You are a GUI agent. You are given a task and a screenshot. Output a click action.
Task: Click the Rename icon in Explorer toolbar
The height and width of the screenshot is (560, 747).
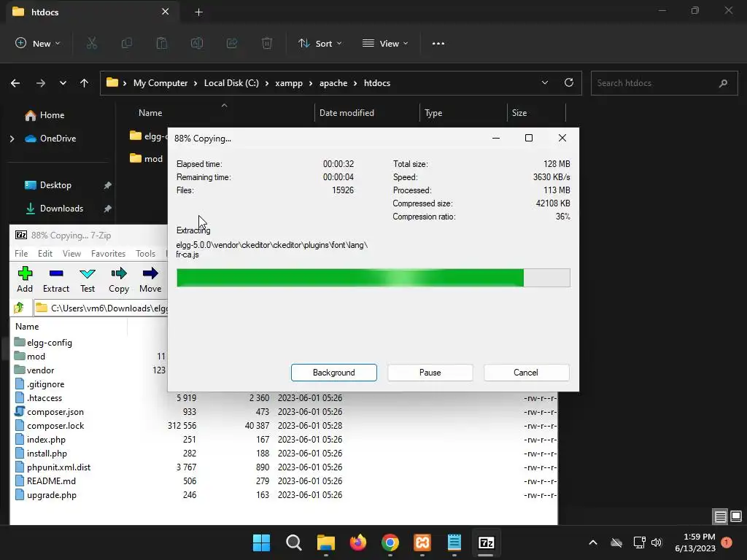(x=197, y=43)
